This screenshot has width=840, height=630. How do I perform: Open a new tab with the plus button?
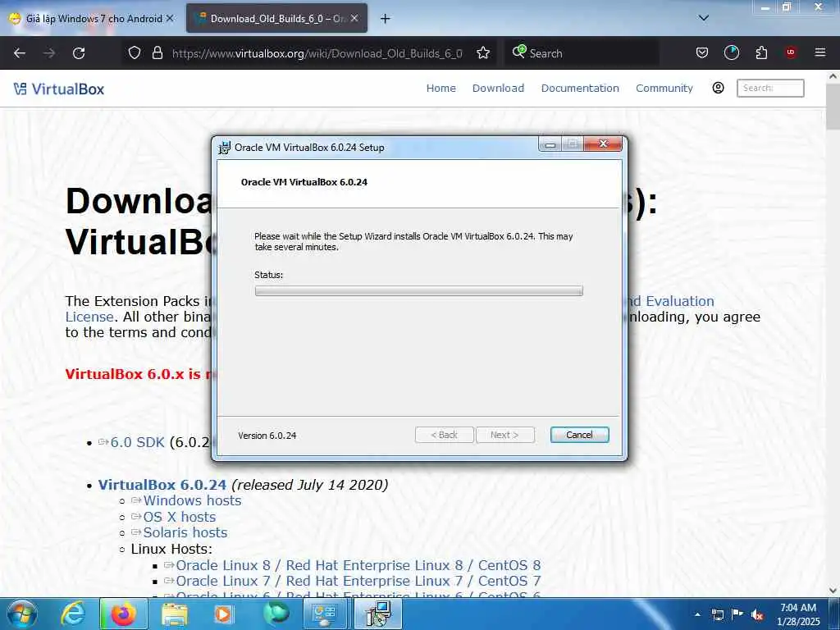(386, 19)
